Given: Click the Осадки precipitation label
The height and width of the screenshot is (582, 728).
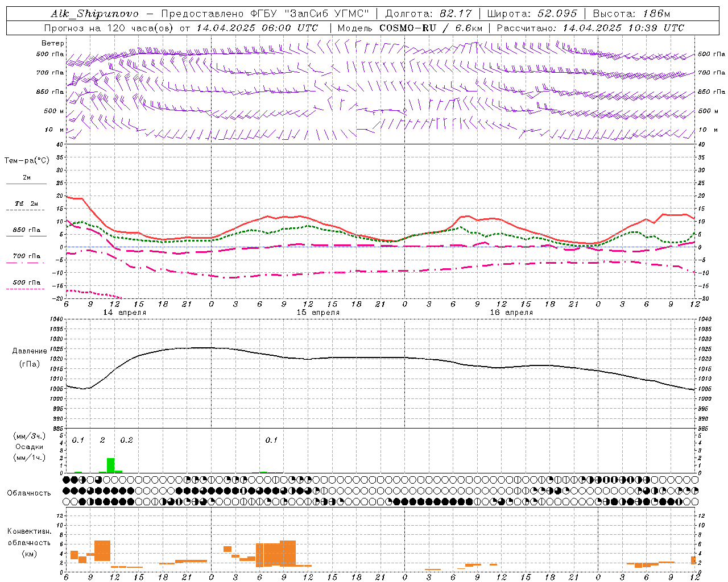Looking at the screenshot, I should [x=30, y=447].
